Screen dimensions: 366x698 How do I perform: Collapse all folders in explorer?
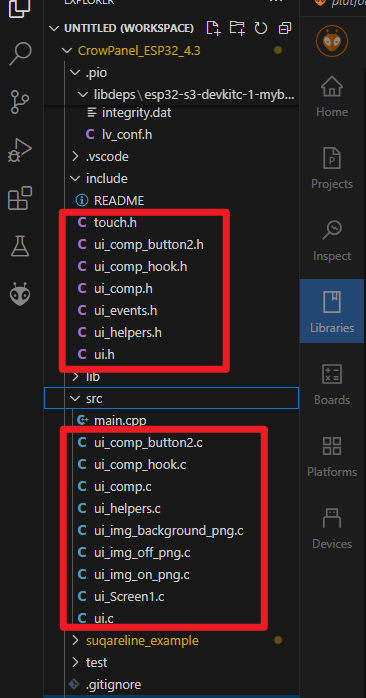tap(284, 28)
